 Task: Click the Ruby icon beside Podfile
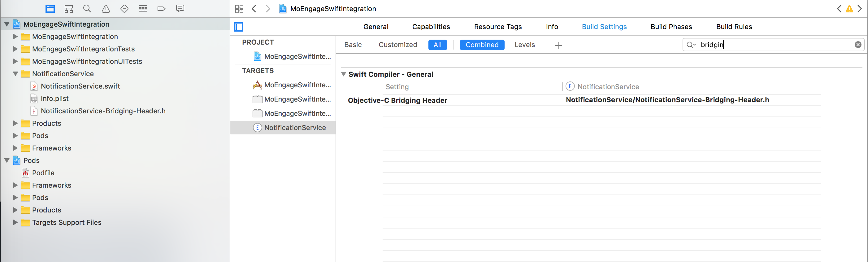pyautogui.click(x=25, y=173)
